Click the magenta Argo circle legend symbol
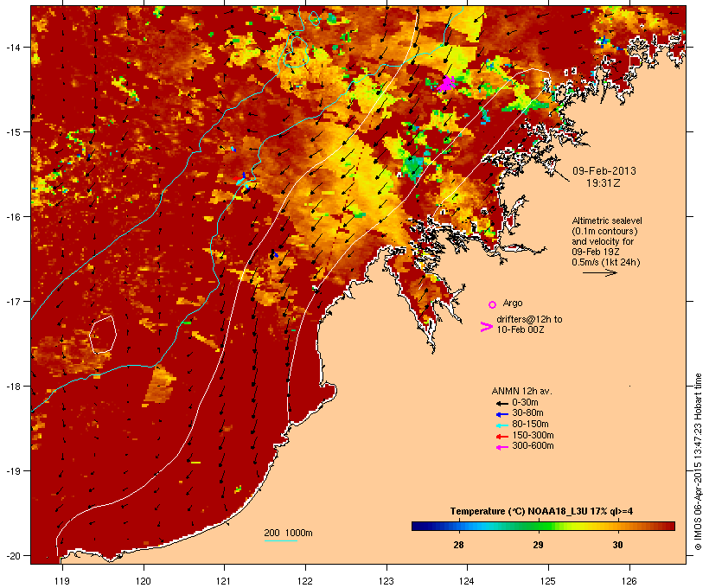Screen dimensions: 709x588 click(493, 304)
